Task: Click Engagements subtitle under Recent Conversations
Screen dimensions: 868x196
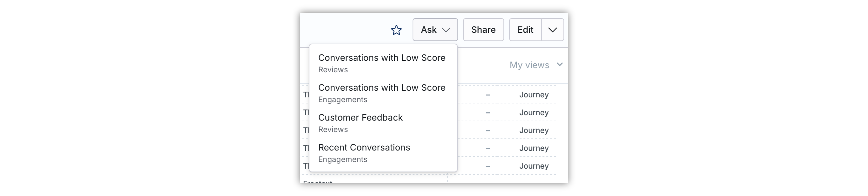Action: pyautogui.click(x=342, y=159)
